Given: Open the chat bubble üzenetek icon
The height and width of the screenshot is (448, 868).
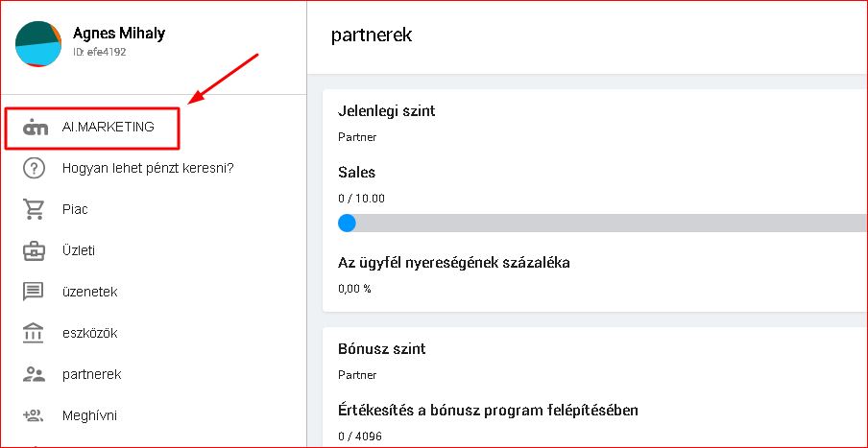Looking at the screenshot, I should 35,292.
